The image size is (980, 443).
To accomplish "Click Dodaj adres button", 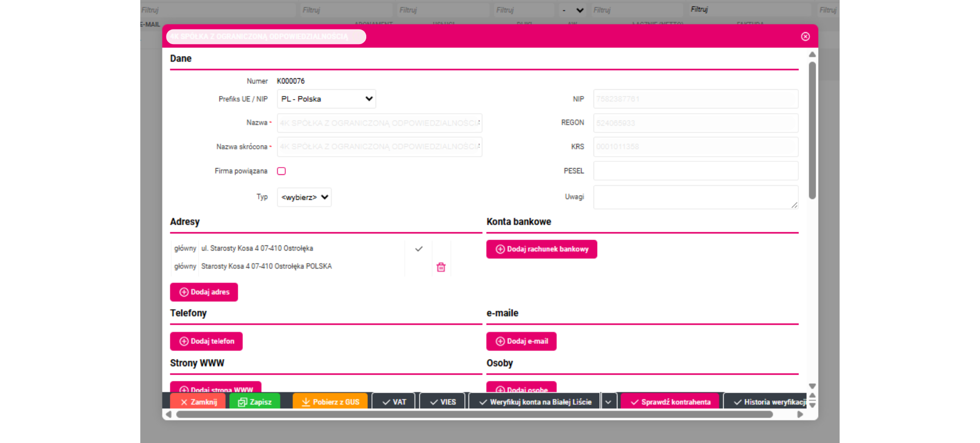I will [204, 292].
